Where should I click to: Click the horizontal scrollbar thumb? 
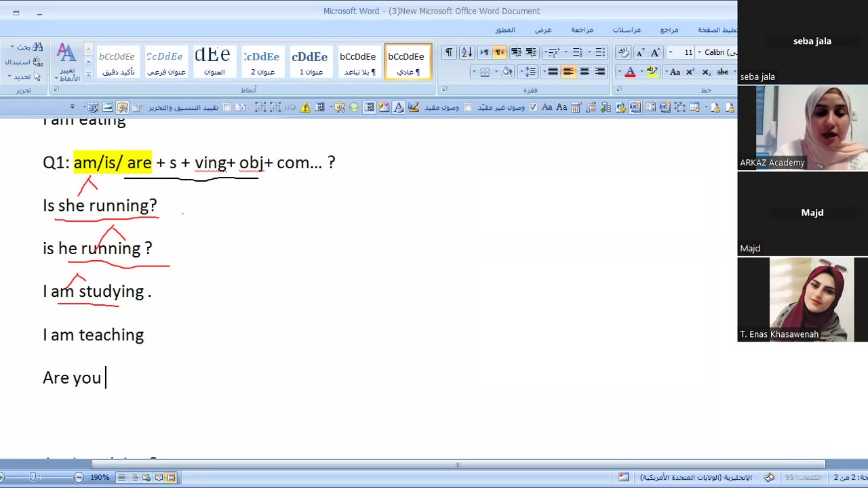(x=458, y=464)
